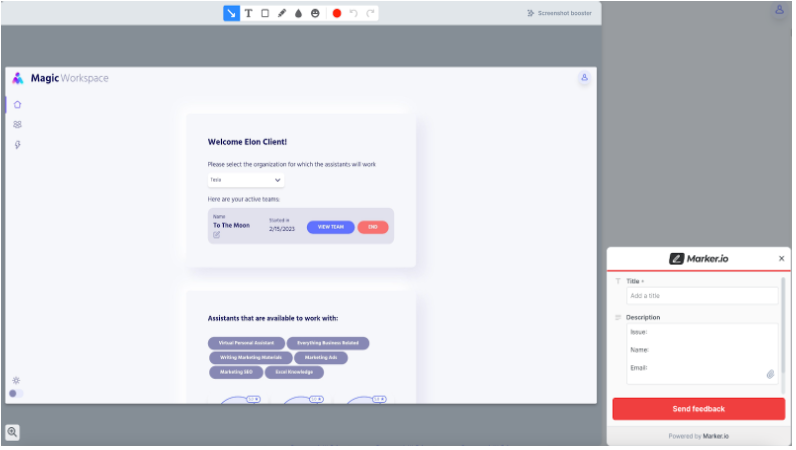The image size is (796, 450).
Task: Open the user profile menu
Action: click(584, 78)
